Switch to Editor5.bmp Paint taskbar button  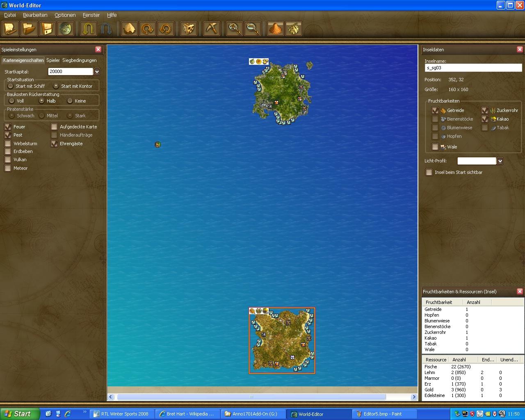pos(385,414)
